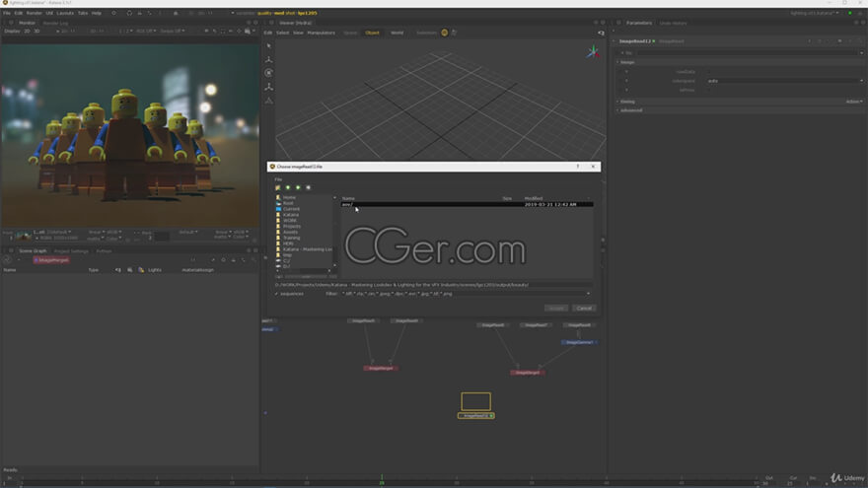Viewport: 868px width, 488px height.
Task: Select the World mode in Viewer toolbar
Action: click(x=397, y=33)
